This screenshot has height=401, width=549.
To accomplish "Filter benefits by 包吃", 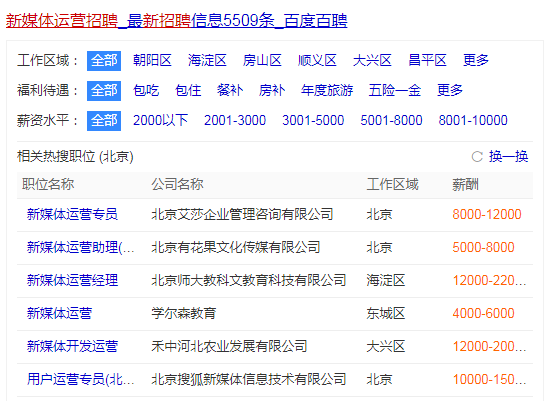I will coord(146,91).
